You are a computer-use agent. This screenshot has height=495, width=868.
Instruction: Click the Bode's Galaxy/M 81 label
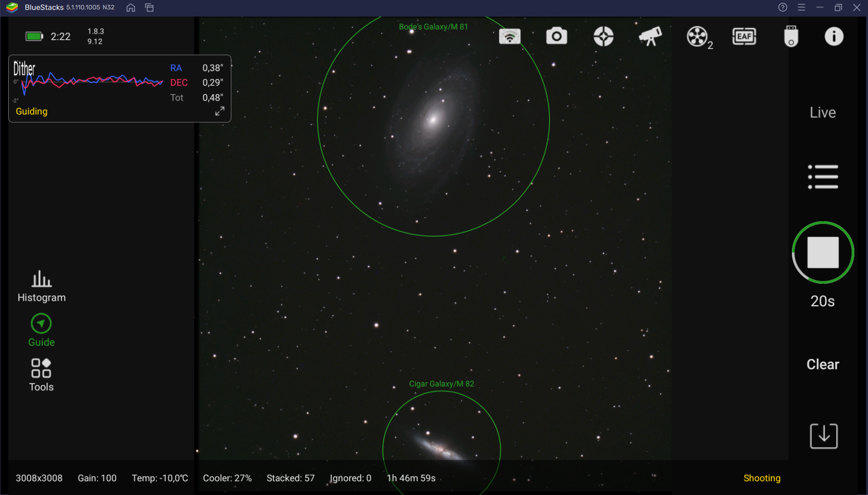point(433,27)
